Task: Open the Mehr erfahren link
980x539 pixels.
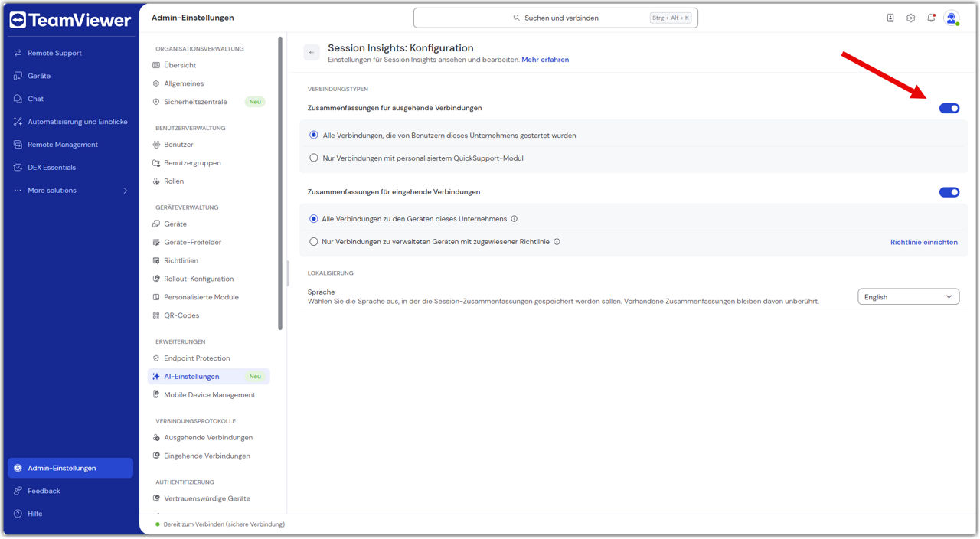Action: coord(545,60)
